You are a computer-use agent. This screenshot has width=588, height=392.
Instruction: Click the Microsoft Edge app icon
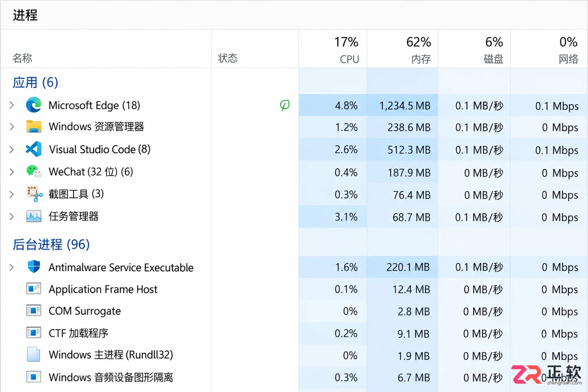33,105
